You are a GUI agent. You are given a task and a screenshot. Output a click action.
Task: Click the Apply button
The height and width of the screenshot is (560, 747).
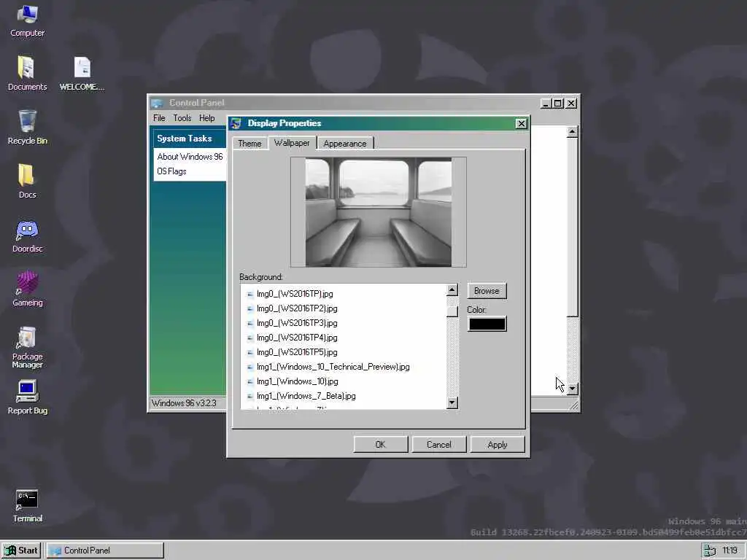coord(498,444)
